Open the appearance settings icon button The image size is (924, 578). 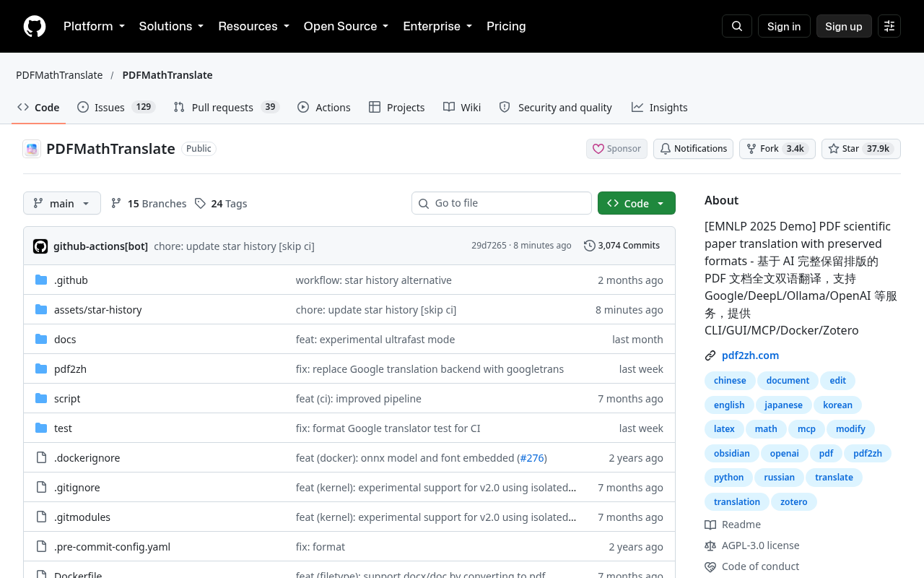pyautogui.click(x=889, y=26)
